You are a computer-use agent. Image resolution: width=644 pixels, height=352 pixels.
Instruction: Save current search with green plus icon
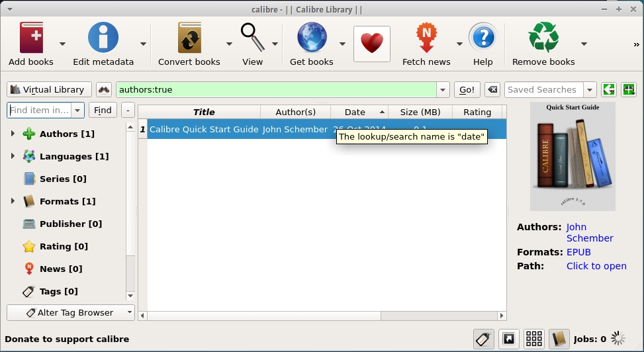click(629, 89)
